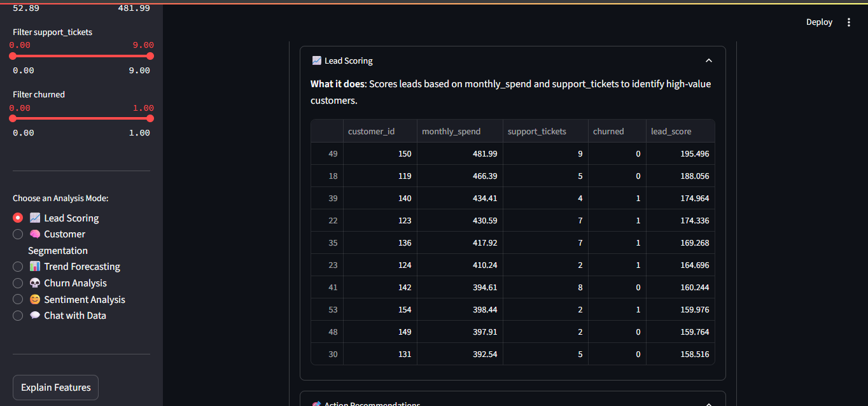
Task: Select the Churn Analysis radio button
Action: 18,283
